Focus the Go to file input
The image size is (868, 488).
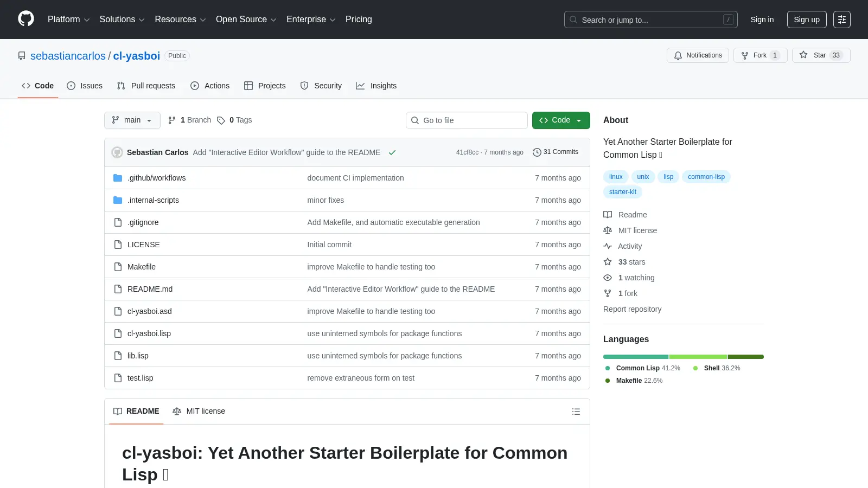click(x=467, y=120)
